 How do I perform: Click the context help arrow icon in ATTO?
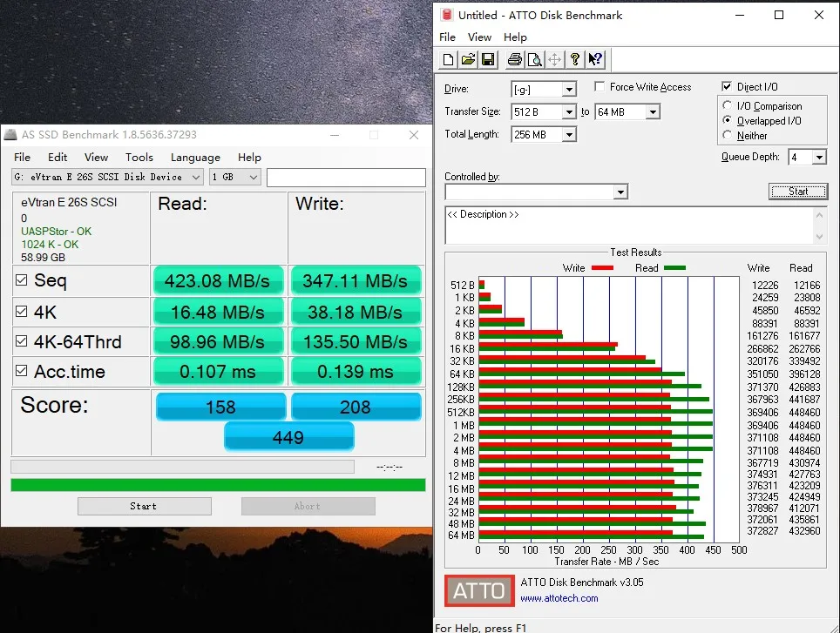(595, 59)
